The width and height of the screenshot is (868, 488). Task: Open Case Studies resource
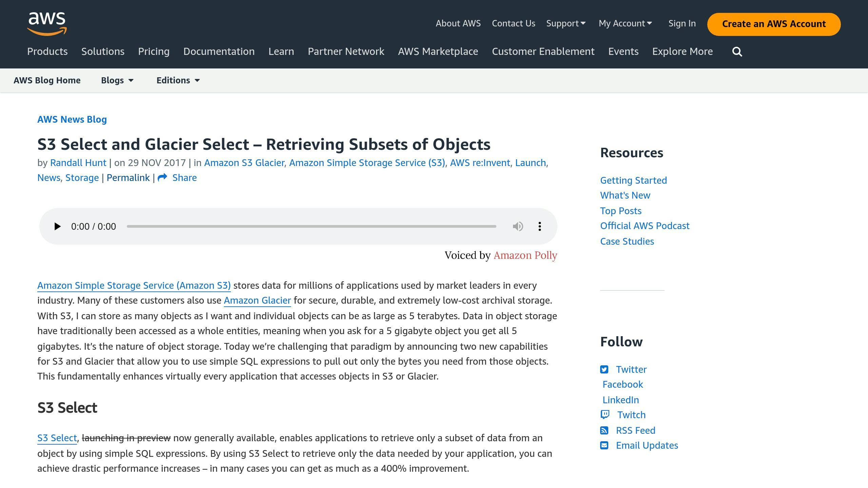pos(627,241)
